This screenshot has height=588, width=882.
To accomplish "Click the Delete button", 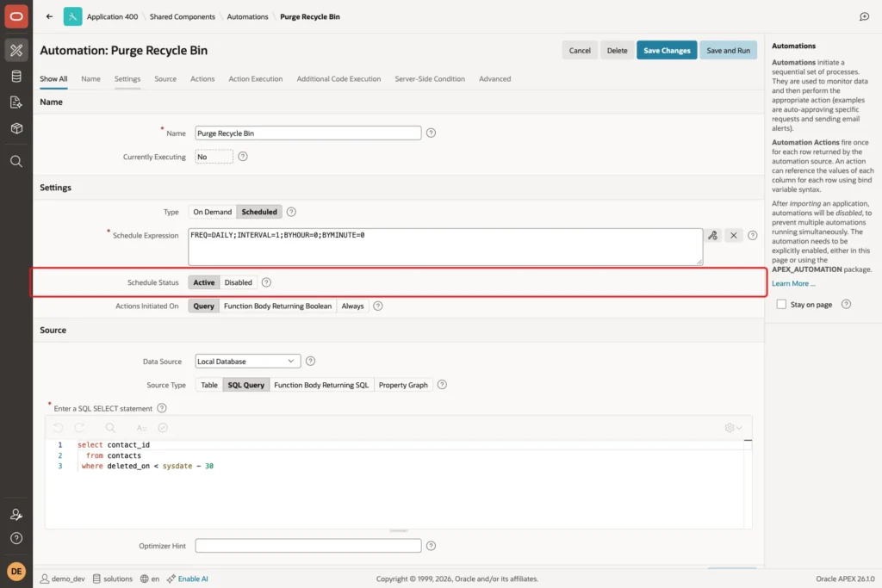I will [x=617, y=50].
